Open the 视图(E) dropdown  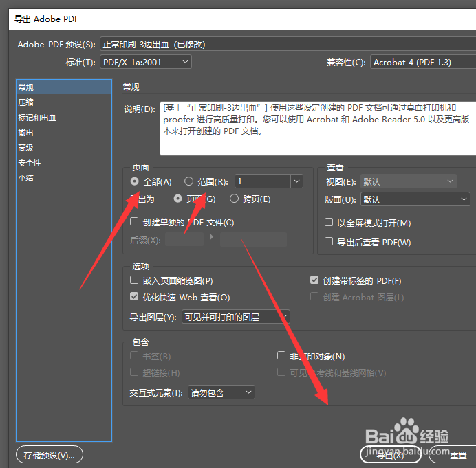(409, 181)
